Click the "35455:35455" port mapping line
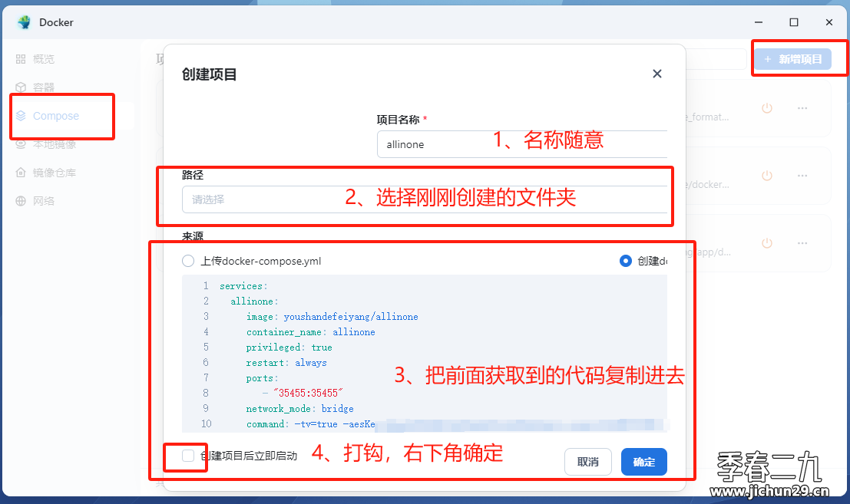The width and height of the screenshot is (850, 504). tap(303, 393)
